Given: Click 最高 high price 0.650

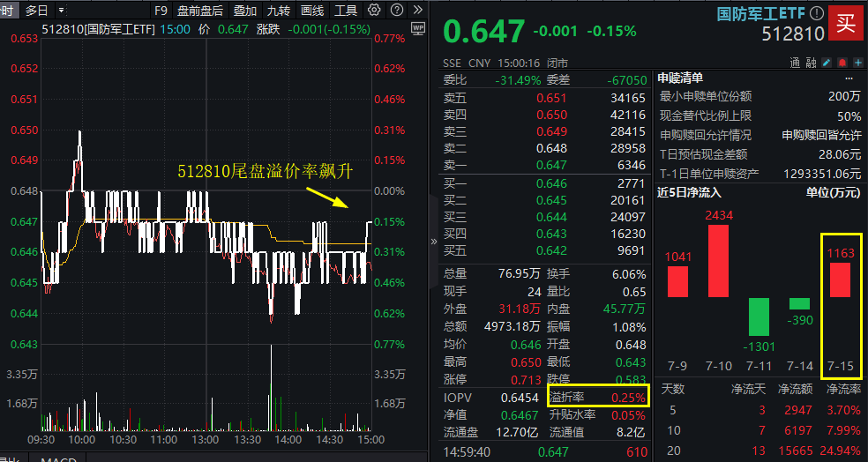Looking at the screenshot, I should tap(526, 362).
